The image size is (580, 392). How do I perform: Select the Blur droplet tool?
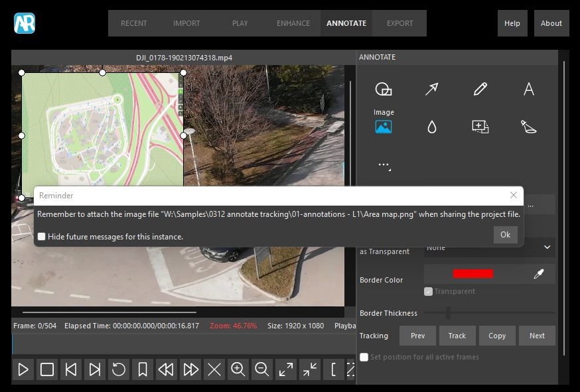pyautogui.click(x=432, y=127)
